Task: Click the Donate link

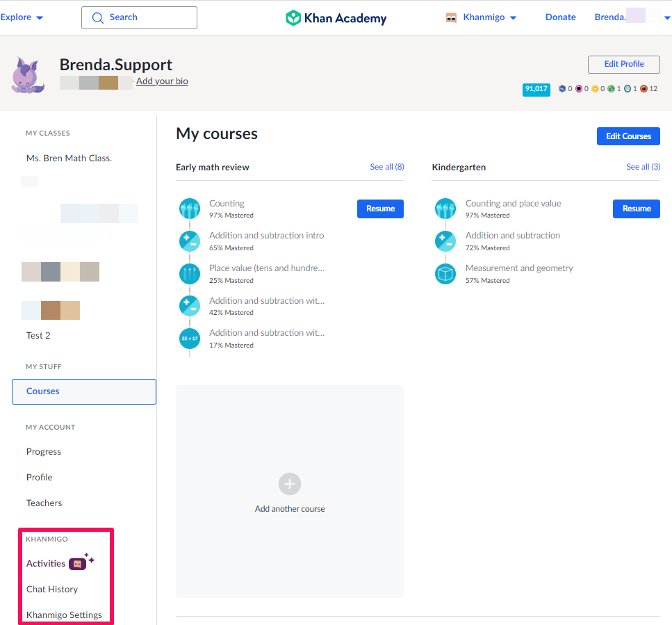Action: point(561,17)
